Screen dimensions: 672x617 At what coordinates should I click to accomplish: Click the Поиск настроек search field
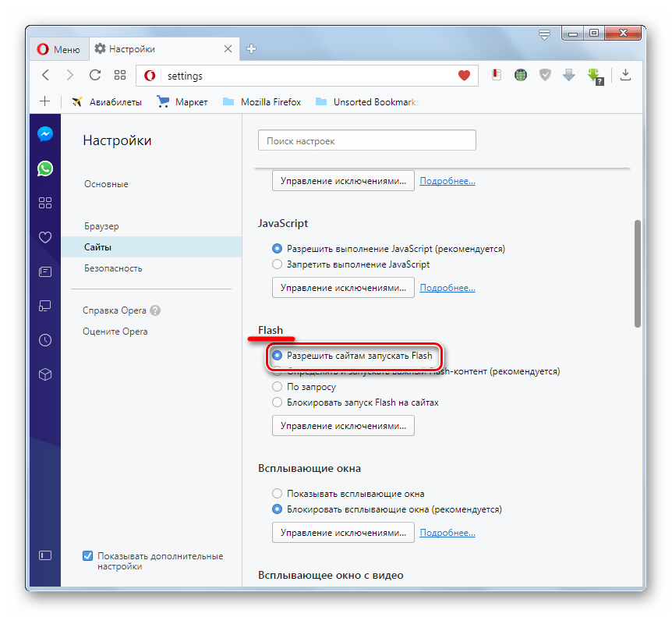367,140
